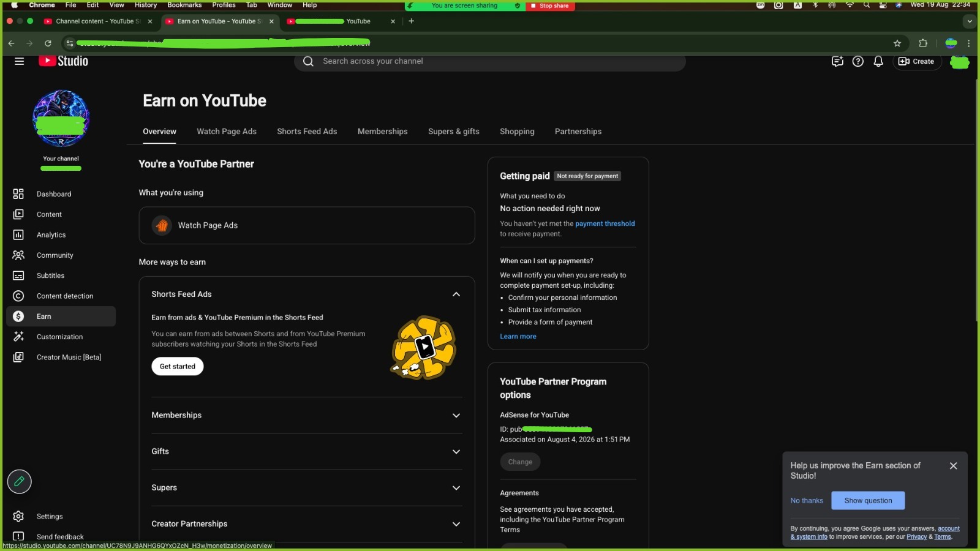
Task: Open the Shorts Feed Ads tab
Action: tap(307, 132)
